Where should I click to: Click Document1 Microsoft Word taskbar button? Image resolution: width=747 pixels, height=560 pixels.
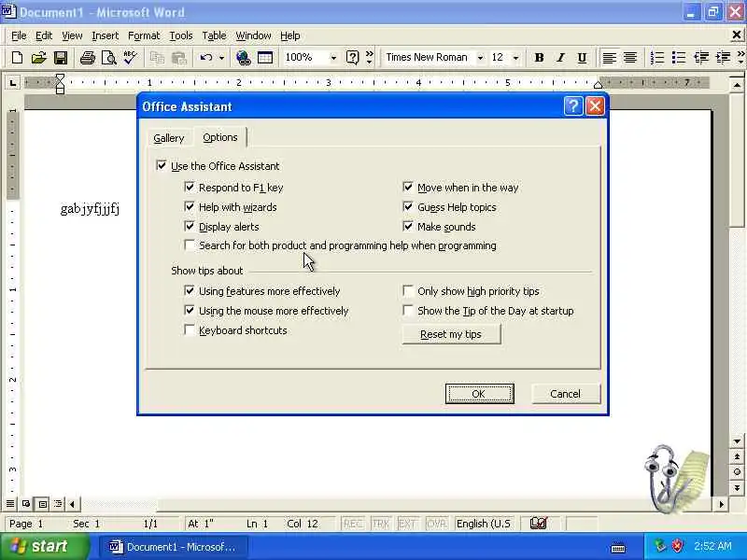tap(174, 547)
